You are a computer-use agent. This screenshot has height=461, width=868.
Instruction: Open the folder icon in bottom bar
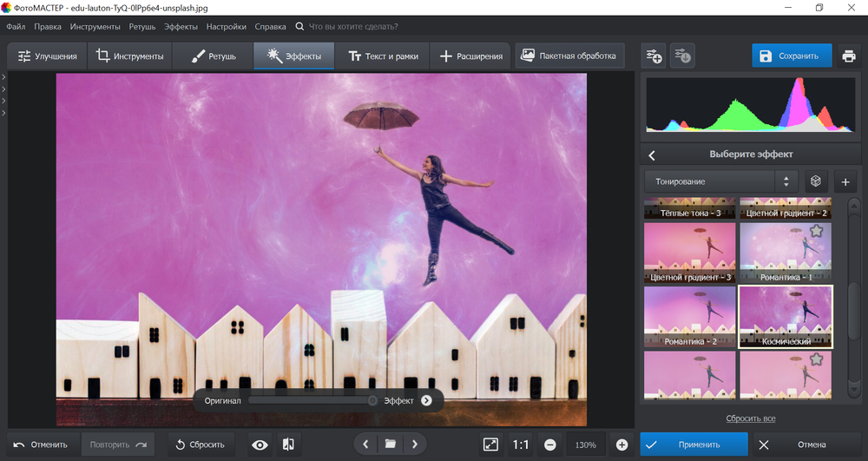[x=391, y=445]
